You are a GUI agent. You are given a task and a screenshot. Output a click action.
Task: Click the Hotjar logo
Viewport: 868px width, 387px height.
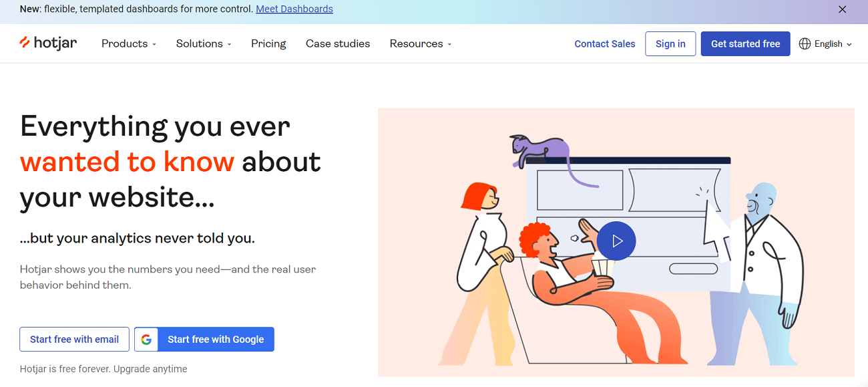pos(48,43)
